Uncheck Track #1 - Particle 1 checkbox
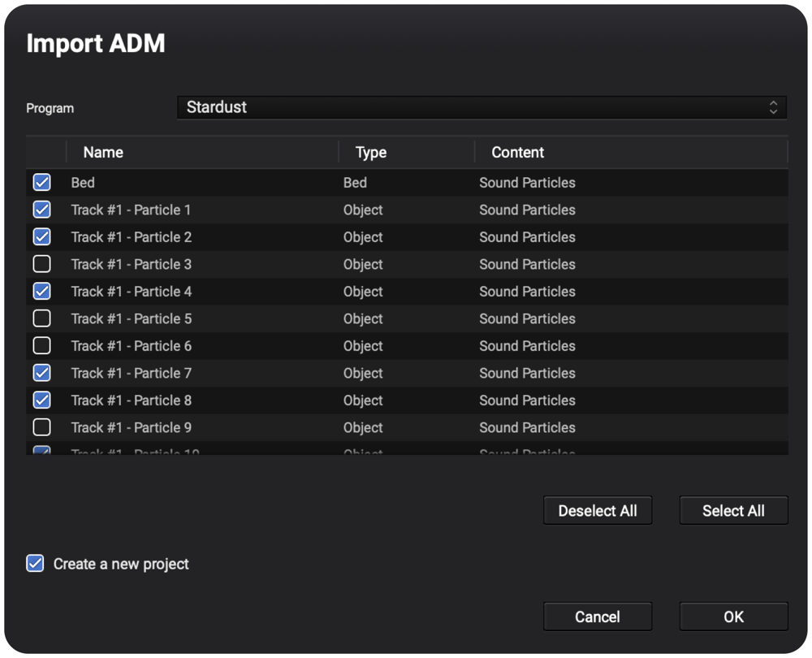The image size is (812, 658). (x=41, y=210)
